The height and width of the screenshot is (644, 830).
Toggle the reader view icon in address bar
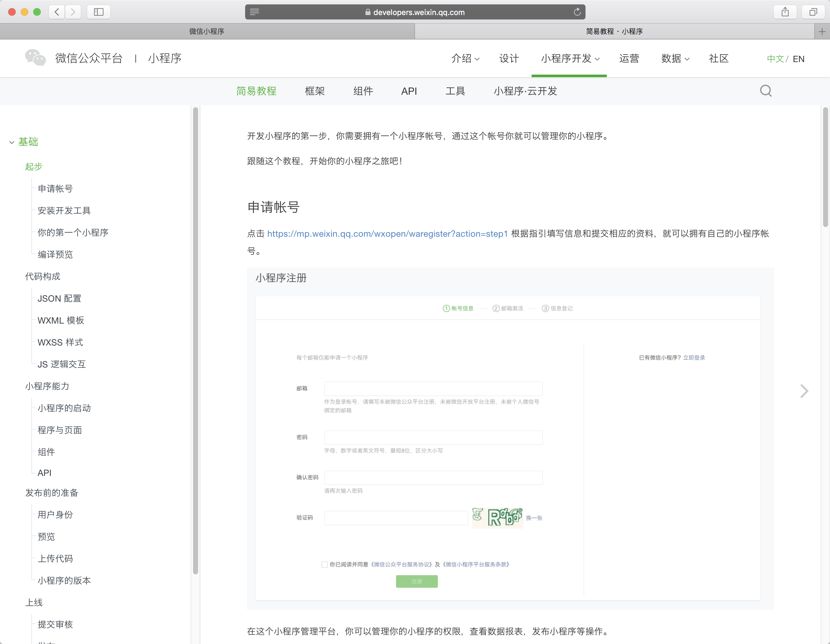point(254,12)
